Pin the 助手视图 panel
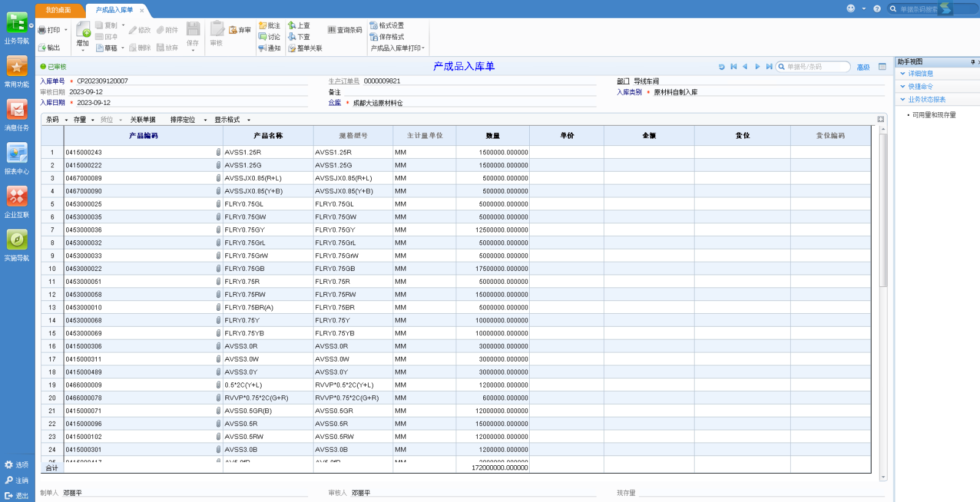 [973, 62]
